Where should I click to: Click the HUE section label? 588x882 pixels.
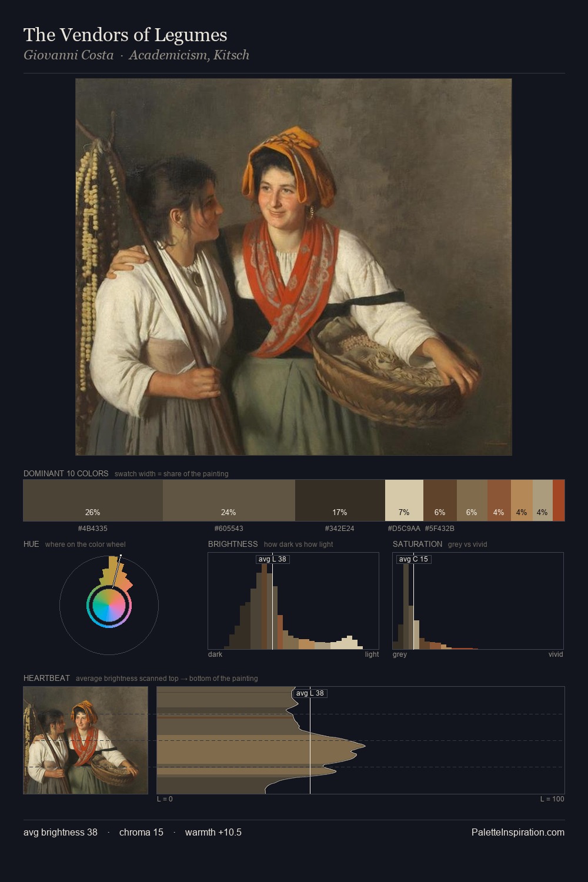click(x=31, y=544)
